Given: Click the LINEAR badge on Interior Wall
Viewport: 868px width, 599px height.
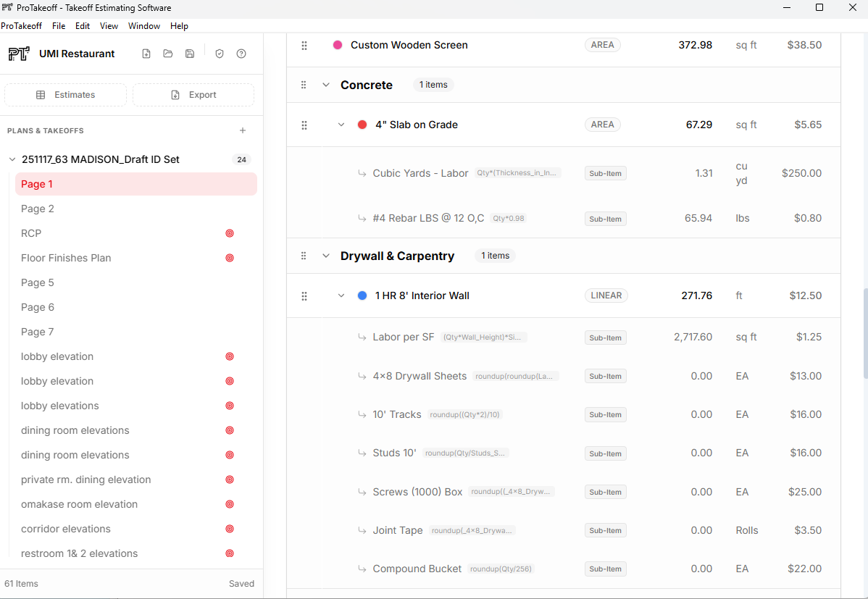Looking at the screenshot, I should pos(606,296).
